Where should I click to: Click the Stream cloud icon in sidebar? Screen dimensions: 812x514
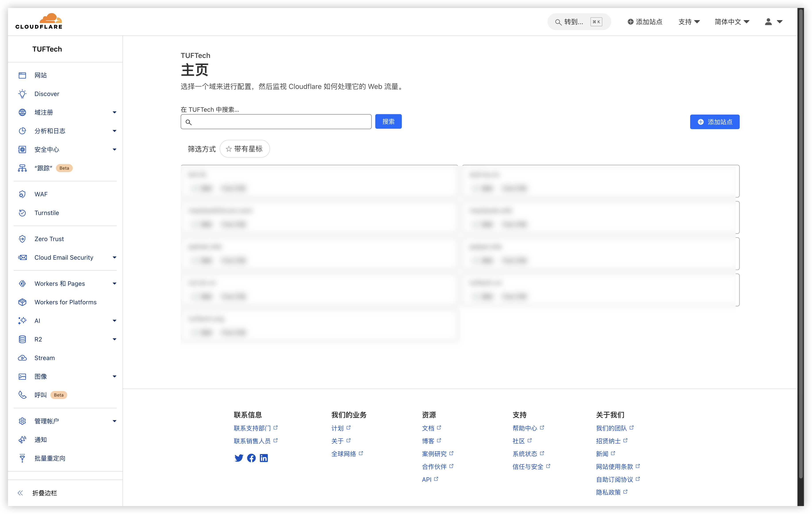[22, 358]
